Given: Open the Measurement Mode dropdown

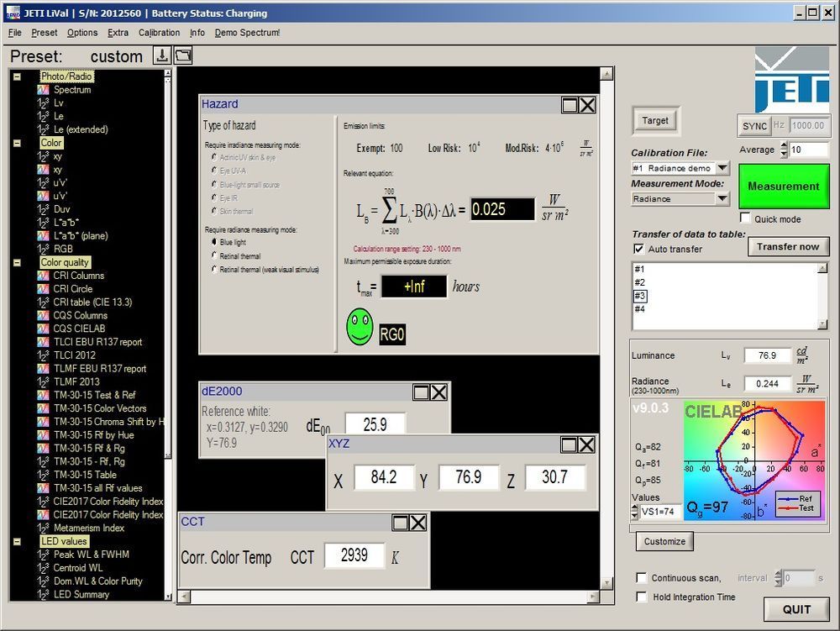Looking at the screenshot, I should point(722,199).
